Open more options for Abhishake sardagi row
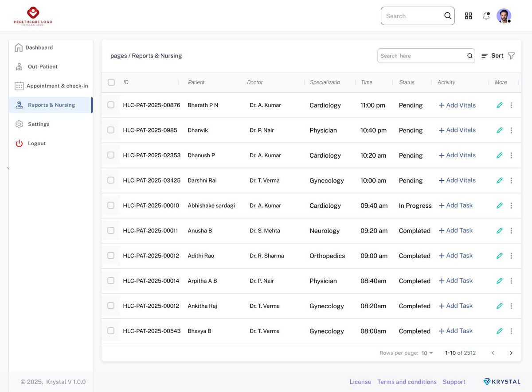 (x=511, y=206)
